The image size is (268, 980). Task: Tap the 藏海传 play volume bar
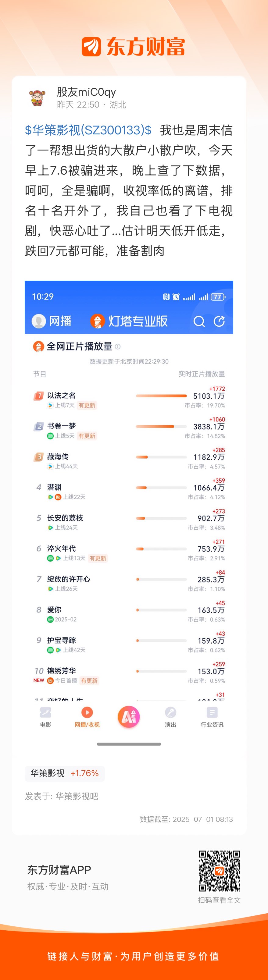point(161,457)
